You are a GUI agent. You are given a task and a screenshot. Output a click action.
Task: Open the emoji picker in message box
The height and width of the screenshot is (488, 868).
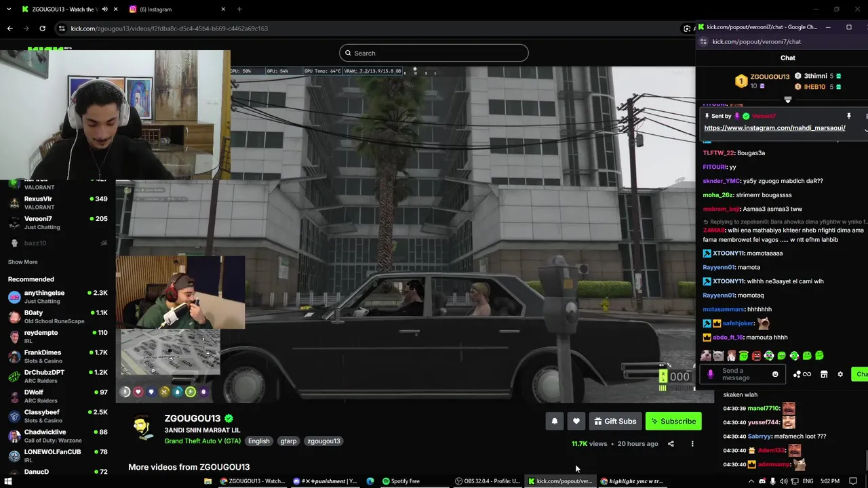775,374
